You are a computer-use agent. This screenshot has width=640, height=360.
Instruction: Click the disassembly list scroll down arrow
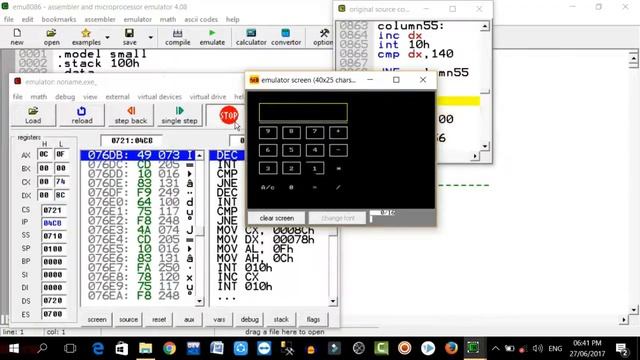(333, 301)
